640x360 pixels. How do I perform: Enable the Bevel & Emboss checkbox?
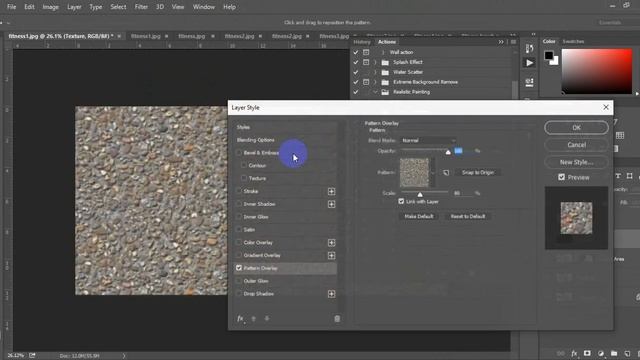click(x=239, y=153)
